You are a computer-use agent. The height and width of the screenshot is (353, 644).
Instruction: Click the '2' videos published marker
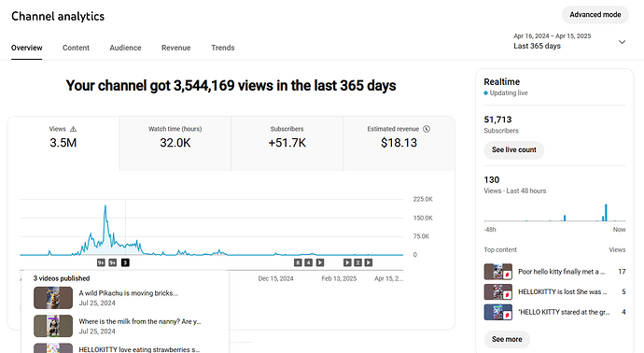tap(358, 262)
